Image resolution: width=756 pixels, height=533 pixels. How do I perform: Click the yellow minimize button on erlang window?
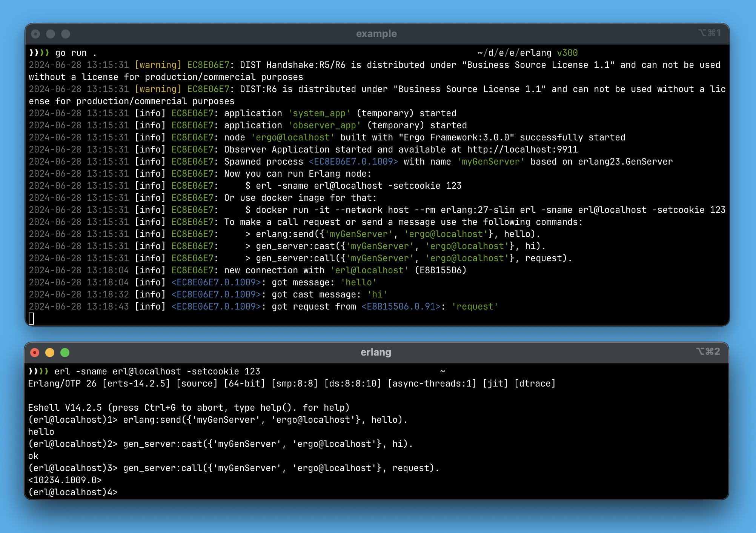pos(50,353)
